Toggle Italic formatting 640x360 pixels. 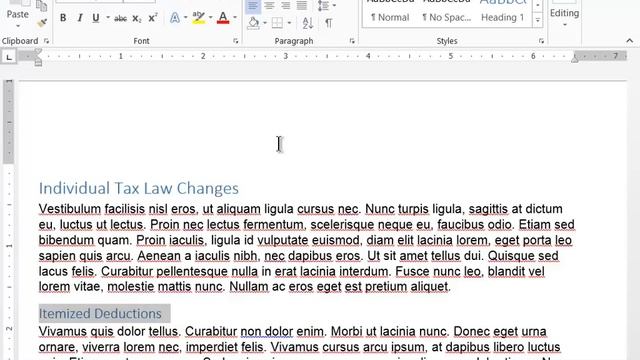80,18
